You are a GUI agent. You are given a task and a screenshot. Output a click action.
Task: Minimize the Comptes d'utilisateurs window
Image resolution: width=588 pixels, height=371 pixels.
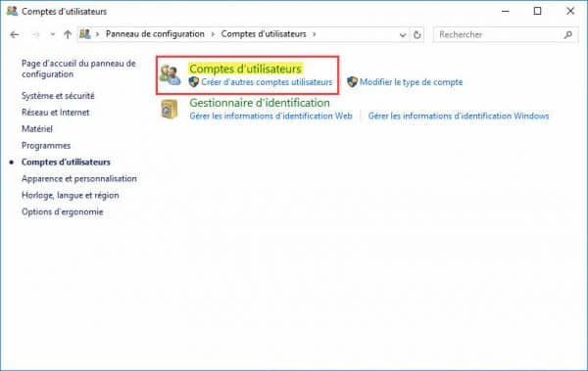point(505,11)
